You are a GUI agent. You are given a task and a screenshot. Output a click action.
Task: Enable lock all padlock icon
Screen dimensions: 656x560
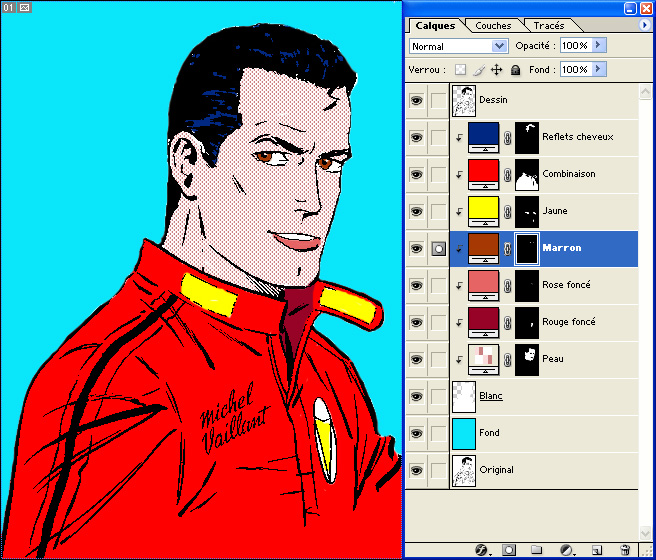pos(515,70)
